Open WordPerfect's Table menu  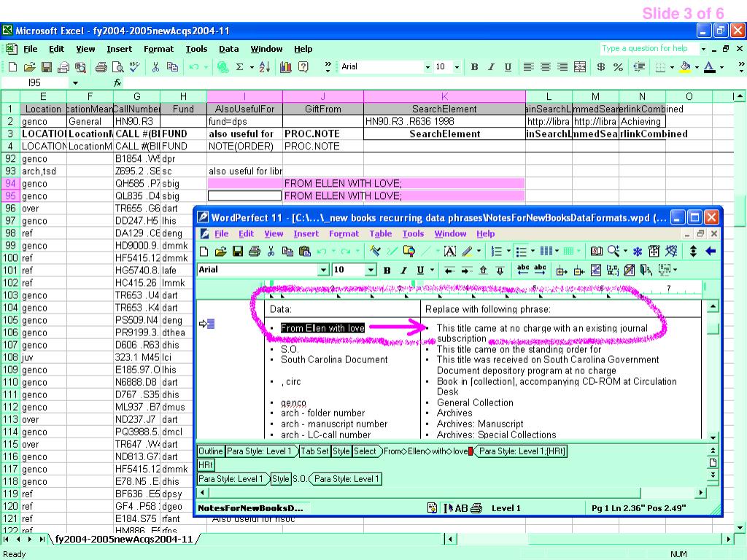381,234
